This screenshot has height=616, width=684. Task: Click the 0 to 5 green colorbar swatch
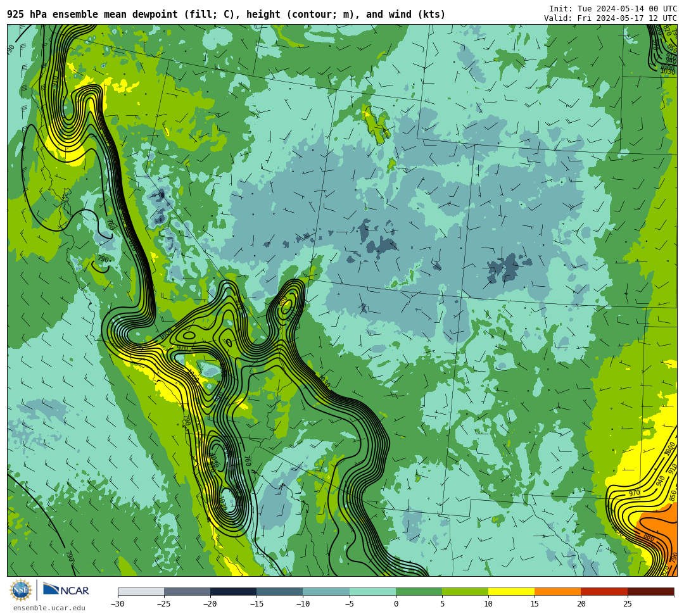point(419,591)
